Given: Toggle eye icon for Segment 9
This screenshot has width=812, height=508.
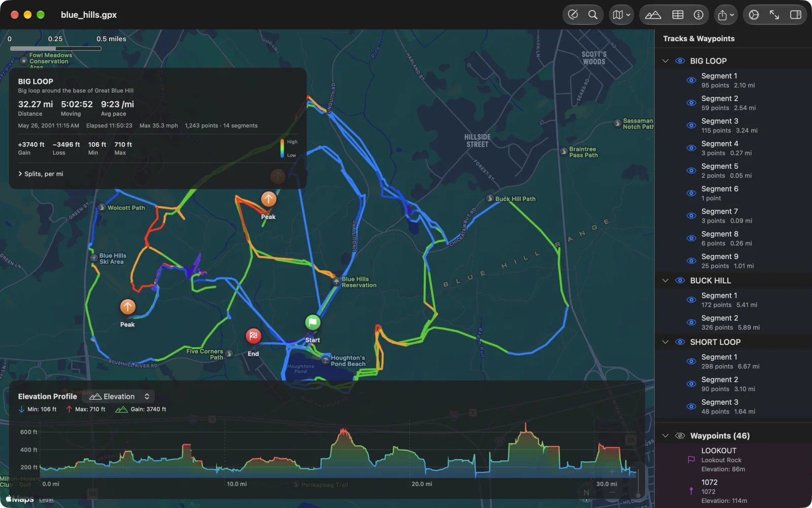Looking at the screenshot, I should pos(691,261).
